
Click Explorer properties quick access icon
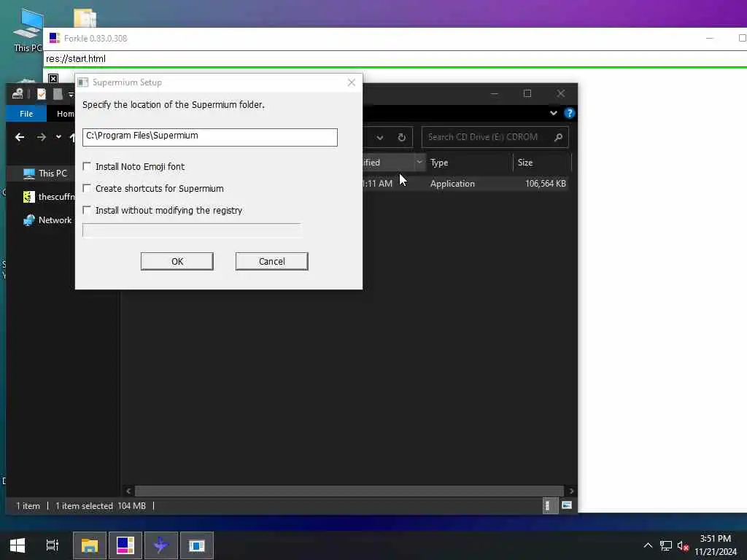(x=42, y=94)
